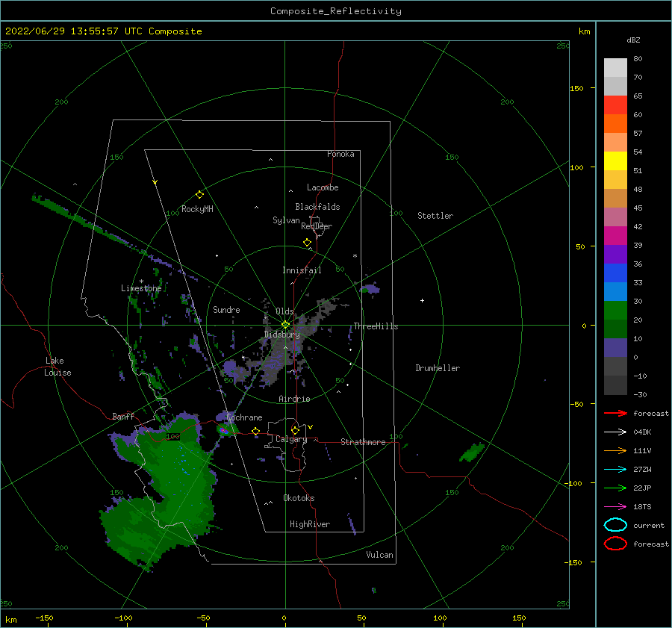Click the Sylvan label
672x628 pixels.
coord(286,220)
